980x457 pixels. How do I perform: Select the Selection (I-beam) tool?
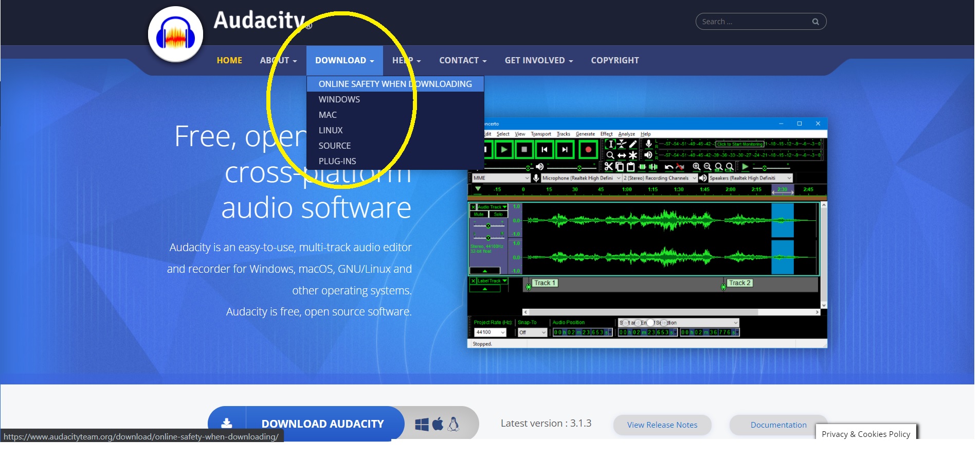[x=610, y=144]
